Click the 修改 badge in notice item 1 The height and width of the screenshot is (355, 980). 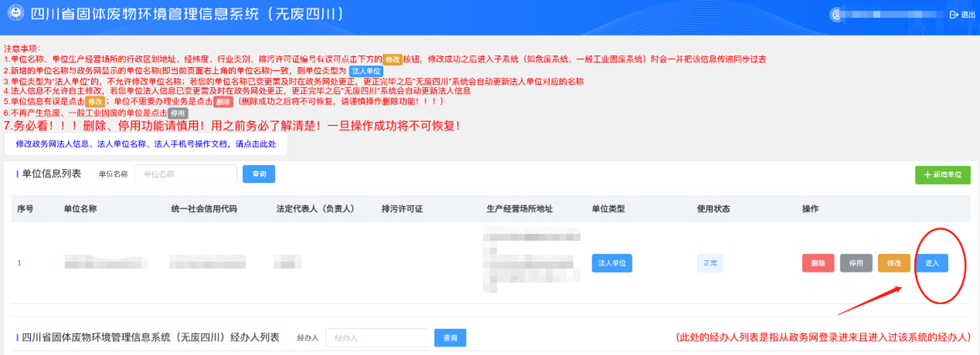tap(392, 59)
